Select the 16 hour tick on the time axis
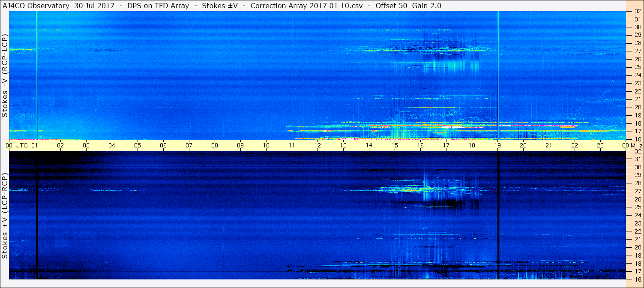 click(420, 145)
